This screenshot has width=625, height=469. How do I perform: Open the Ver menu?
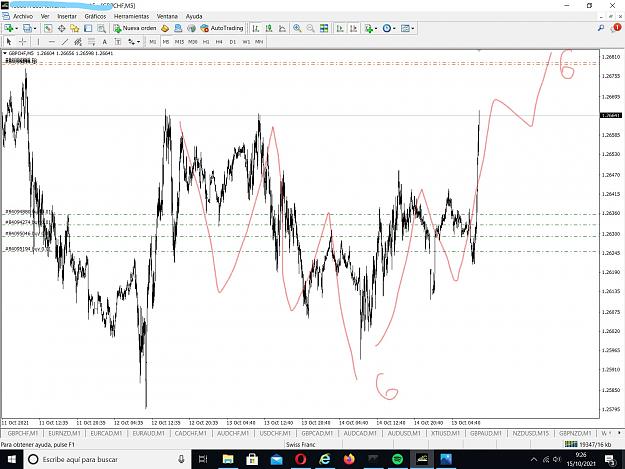[45, 16]
